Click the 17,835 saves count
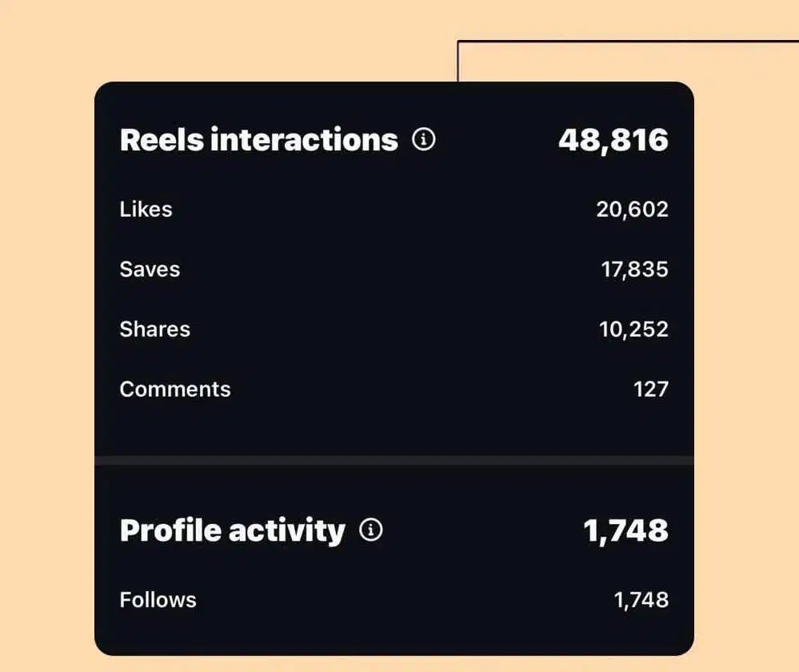The width and height of the screenshot is (799, 672). (634, 270)
